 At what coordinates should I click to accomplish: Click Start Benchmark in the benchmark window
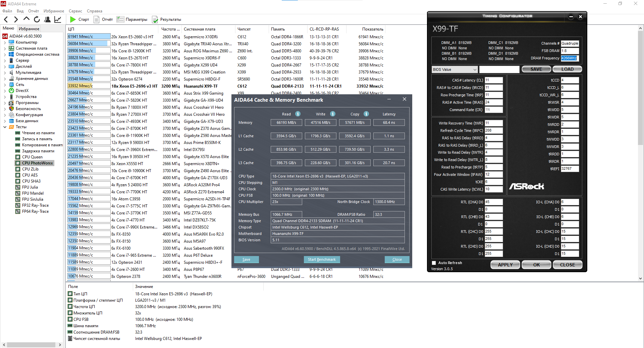[322, 259]
